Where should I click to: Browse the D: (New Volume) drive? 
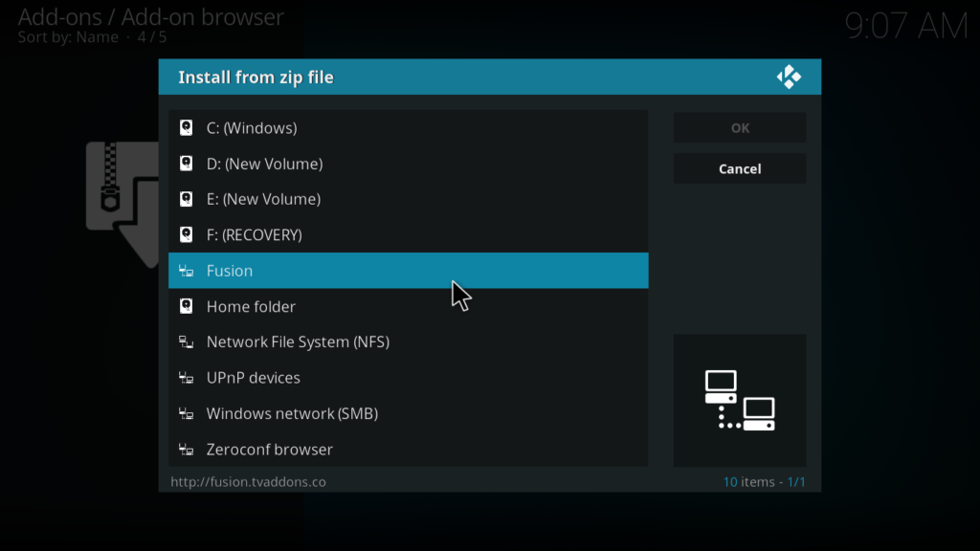pos(408,164)
